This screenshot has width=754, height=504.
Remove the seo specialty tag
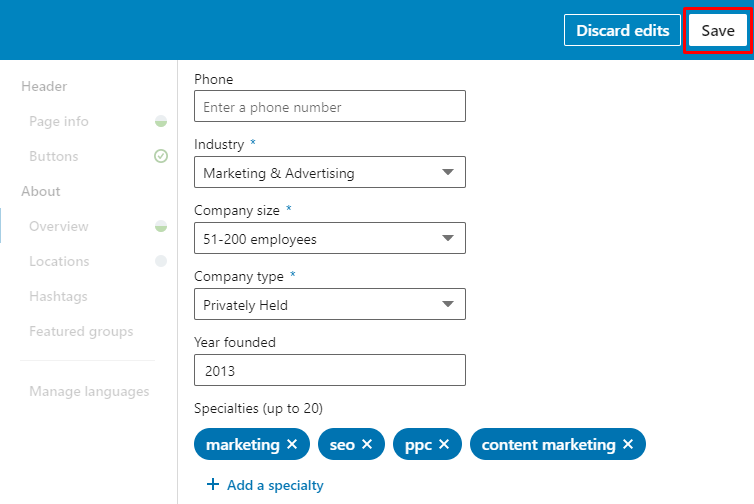tap(367, 444)
